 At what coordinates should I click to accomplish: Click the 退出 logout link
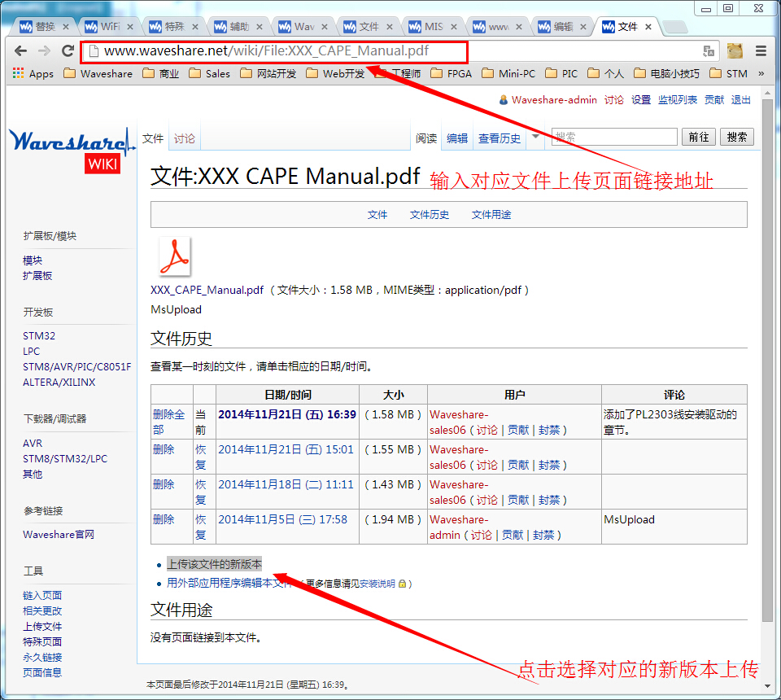click(740, 99)
